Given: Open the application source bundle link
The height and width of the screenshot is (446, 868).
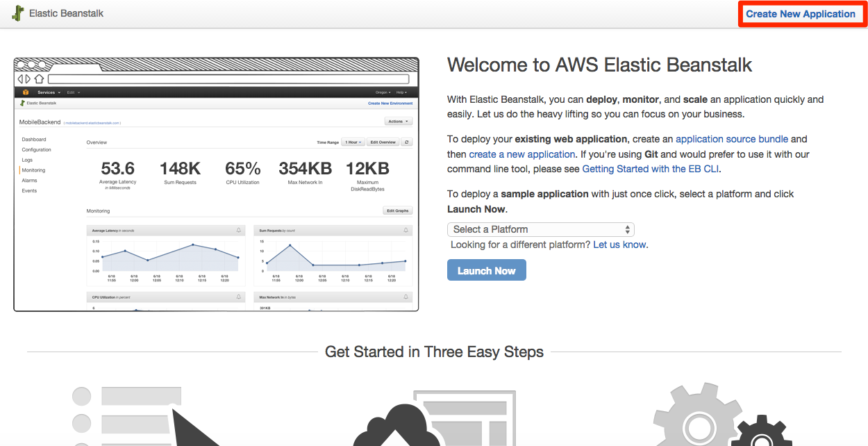Looking at the screenshot, I should (732, 139).
